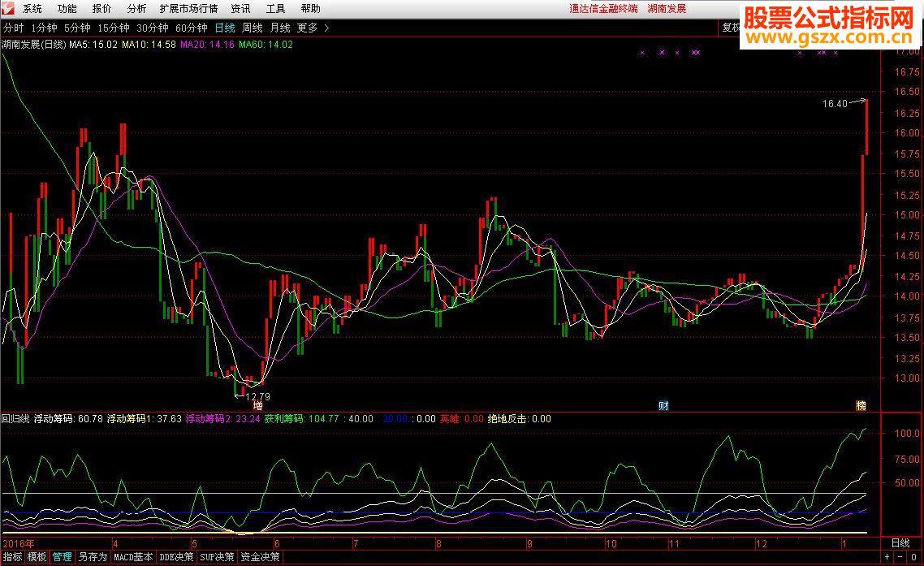Open the 报价 menu
This screenshot has height=566, width=924.
click(102, 9)
